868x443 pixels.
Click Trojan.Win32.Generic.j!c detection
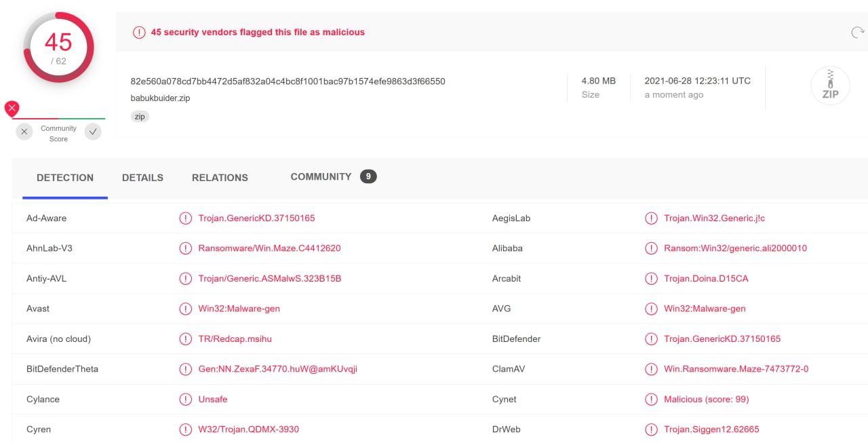(714, 218)
